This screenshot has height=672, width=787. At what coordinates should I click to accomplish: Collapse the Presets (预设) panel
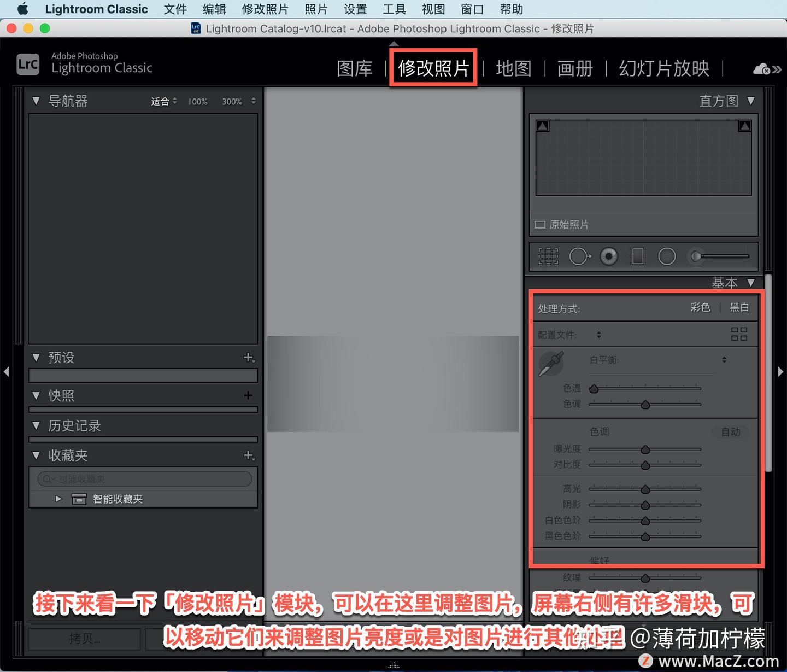[x=36, y=358]
